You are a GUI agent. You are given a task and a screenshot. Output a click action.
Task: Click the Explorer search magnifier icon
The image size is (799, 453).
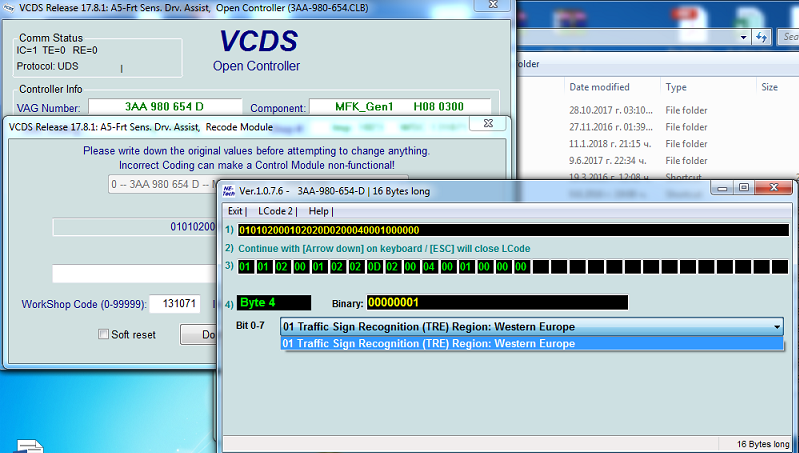coord(789,37)
